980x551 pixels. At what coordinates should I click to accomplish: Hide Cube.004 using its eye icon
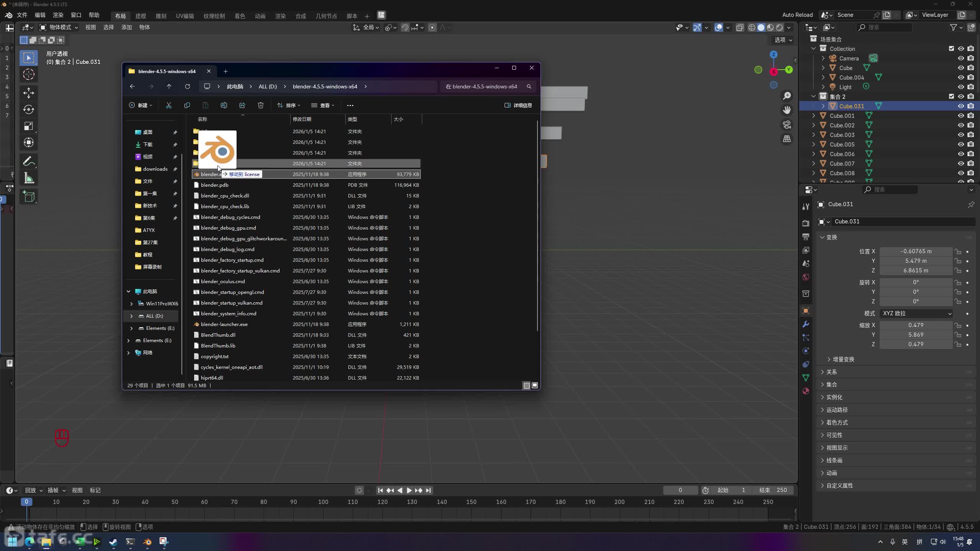pyautogui.click(x=961, y=77)
